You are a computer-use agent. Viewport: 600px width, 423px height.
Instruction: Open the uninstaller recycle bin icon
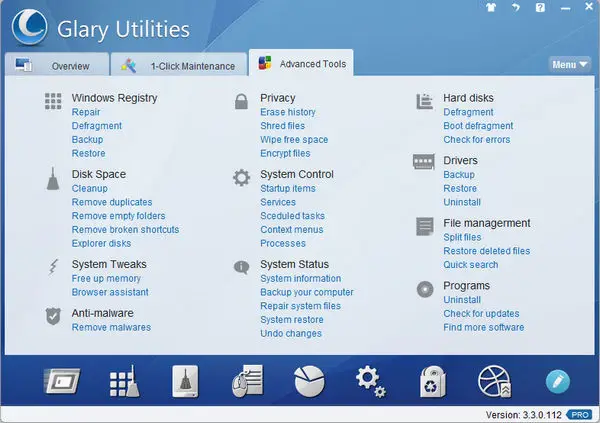click(433, 382)
